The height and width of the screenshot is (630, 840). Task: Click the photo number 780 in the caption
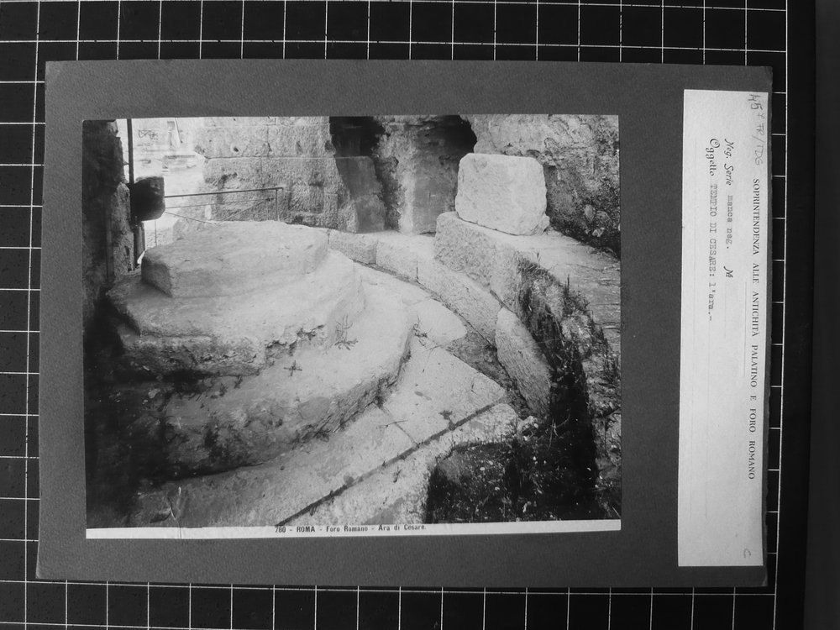[x=279, y=529]
